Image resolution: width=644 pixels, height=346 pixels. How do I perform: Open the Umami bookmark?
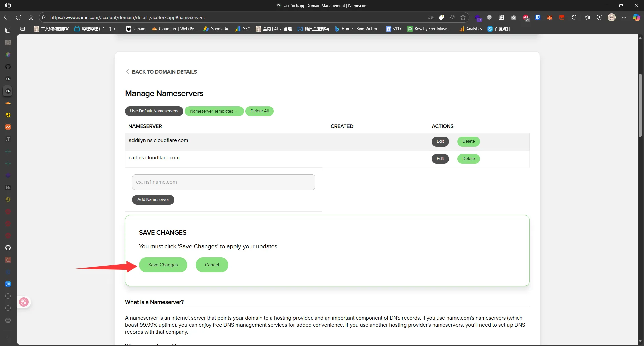[136, 29]
